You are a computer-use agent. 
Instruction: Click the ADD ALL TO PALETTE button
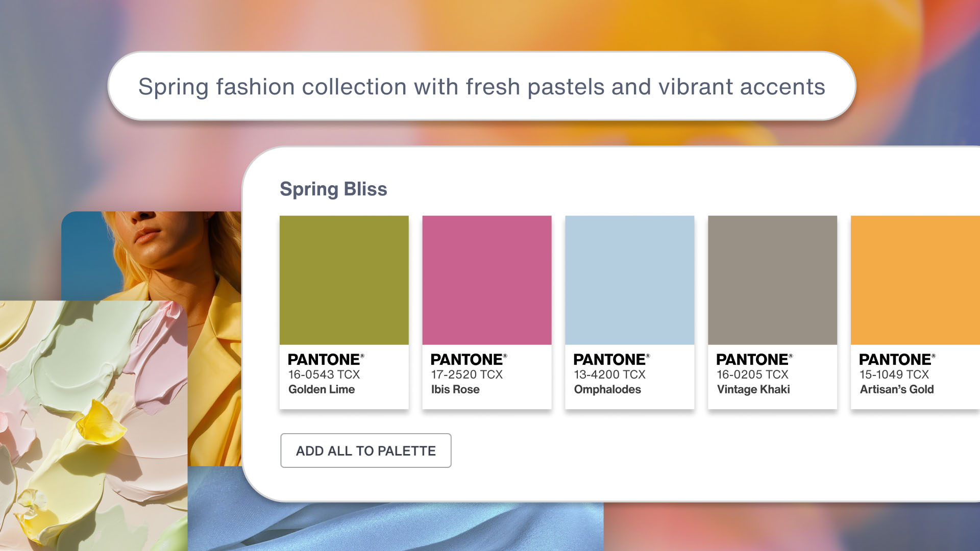coord(365,450)
